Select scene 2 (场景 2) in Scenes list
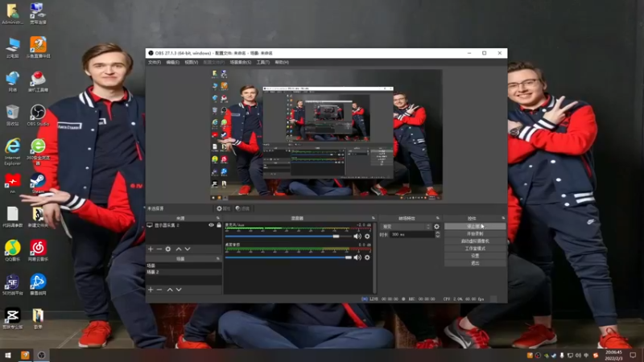Screen dimensions: 644x362 (x=184, y=272)
